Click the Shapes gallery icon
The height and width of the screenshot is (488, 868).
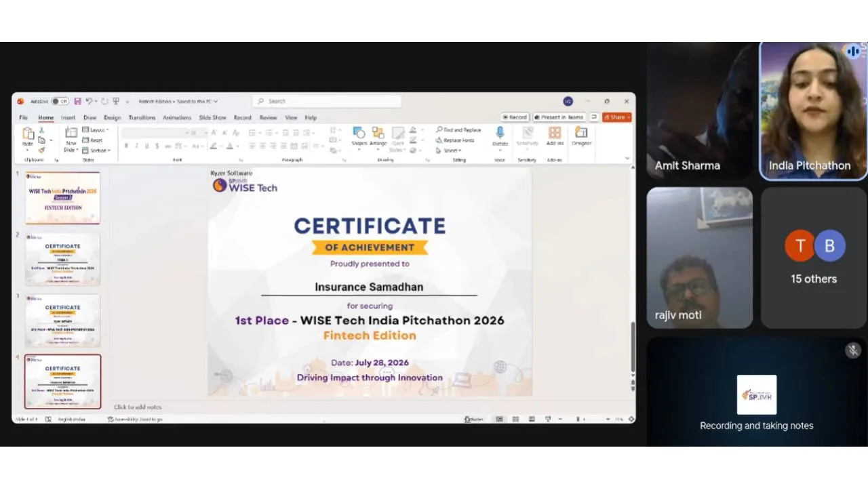tap(359, 133)
